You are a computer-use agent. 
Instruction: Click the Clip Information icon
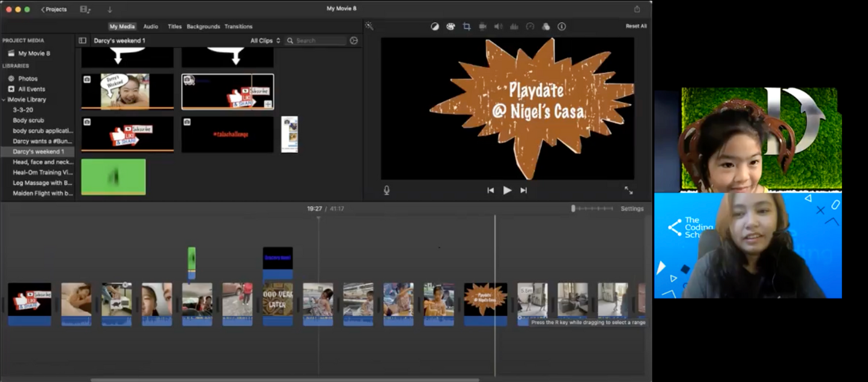click(x=562, y=26)
